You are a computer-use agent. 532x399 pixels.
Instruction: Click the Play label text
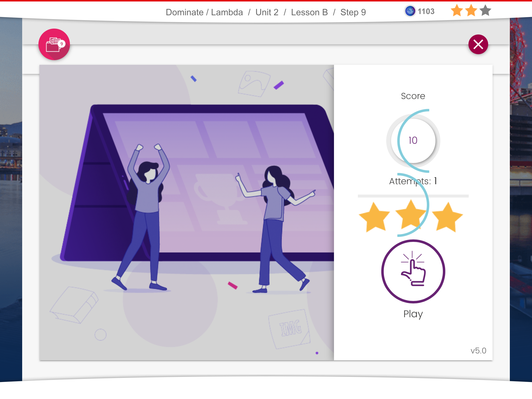tap(413, 314)
